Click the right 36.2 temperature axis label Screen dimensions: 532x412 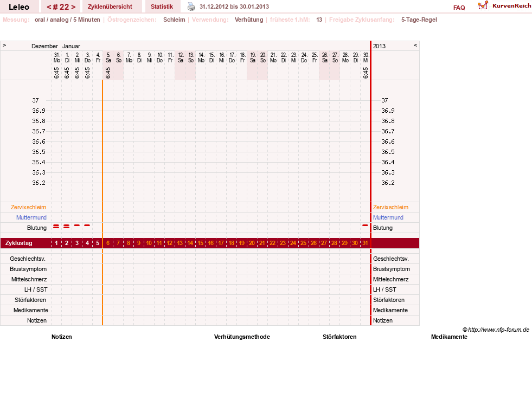pyautogui.click(x=388, y=183)
